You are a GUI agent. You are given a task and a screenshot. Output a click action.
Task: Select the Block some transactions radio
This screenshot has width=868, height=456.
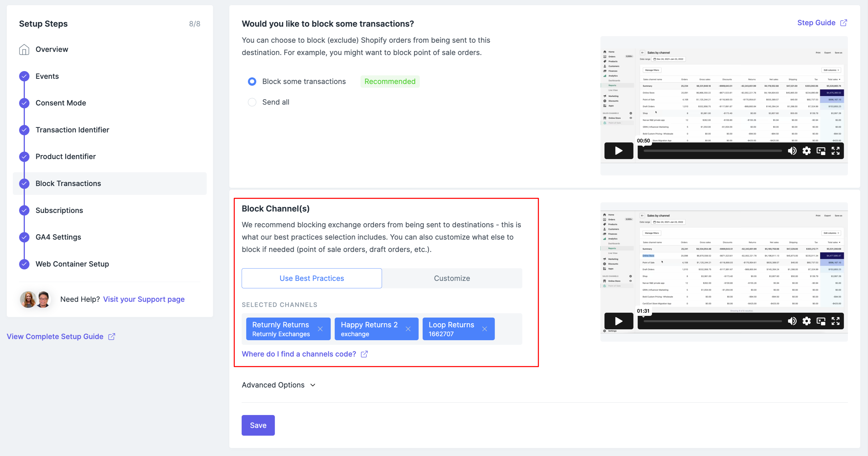pos(252,82)
